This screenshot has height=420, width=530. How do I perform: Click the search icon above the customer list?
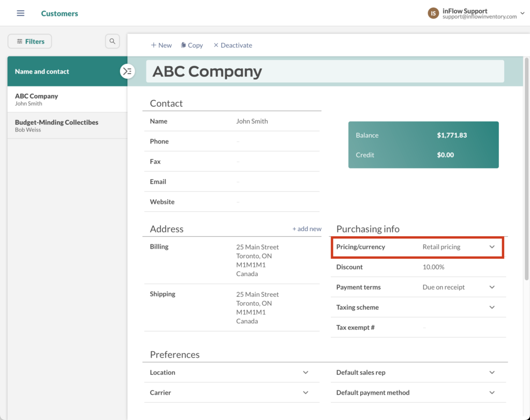112,41
